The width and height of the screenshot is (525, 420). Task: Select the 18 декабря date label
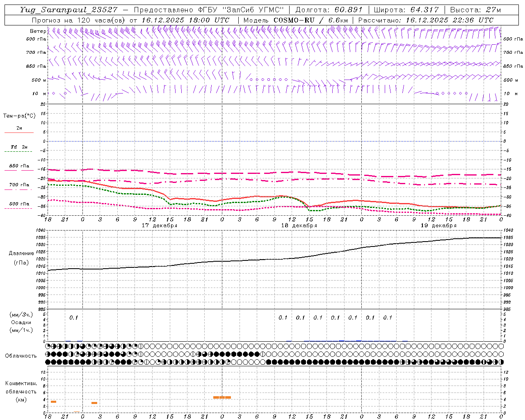coord(299,226)
